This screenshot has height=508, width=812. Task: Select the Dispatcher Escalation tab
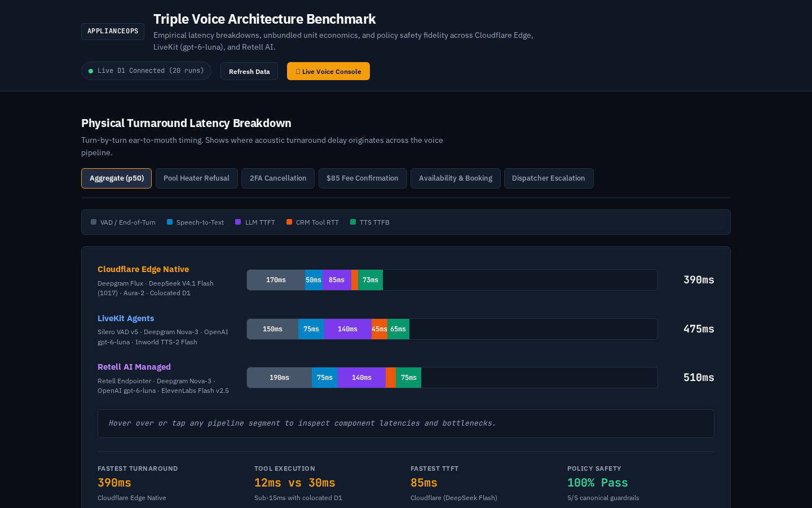[549, 178]
